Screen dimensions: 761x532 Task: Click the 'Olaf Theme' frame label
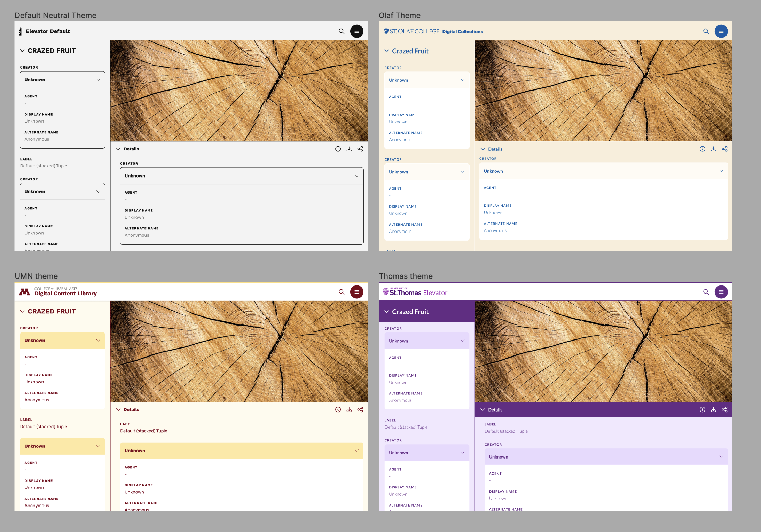tap(400, 15)
